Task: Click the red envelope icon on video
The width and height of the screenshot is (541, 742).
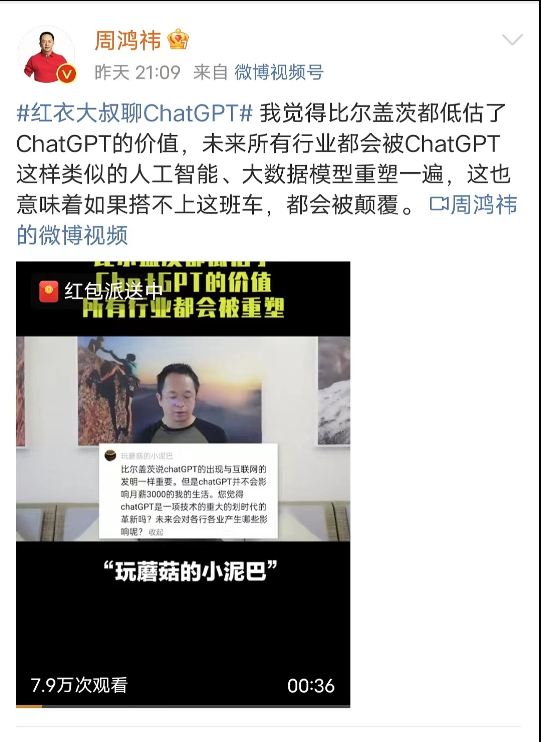Action: tap(48, 291)
